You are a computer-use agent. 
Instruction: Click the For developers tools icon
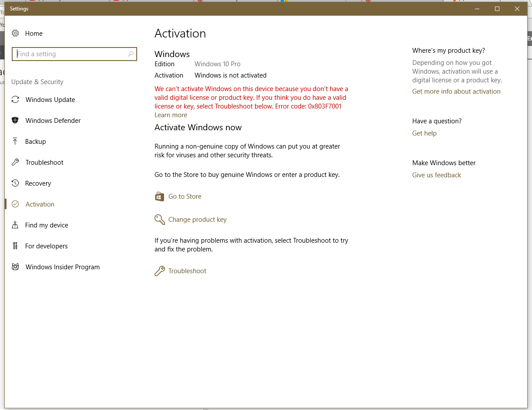[15, 246]
